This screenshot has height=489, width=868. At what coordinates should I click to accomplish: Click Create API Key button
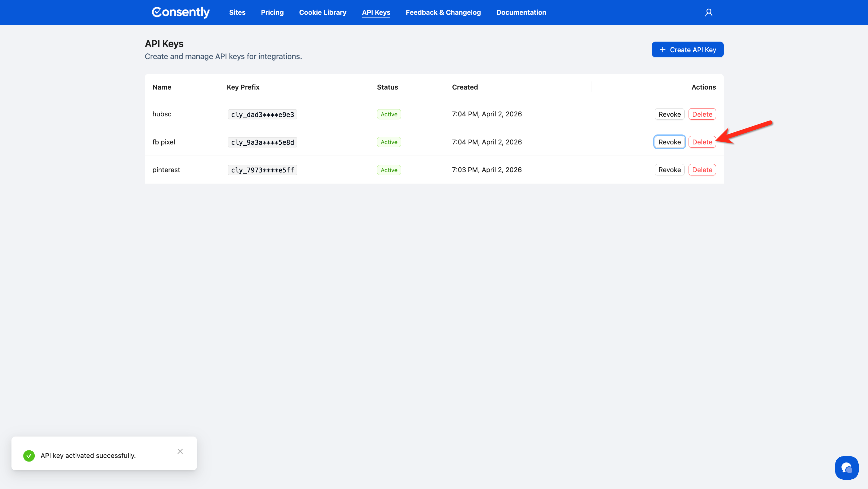687,49
